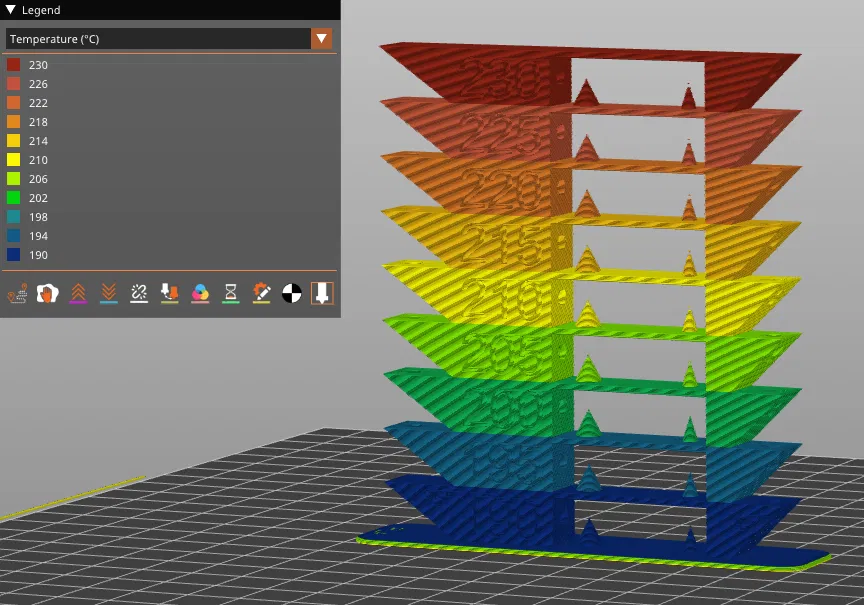
Task: Select the legend value "202"
Action: point(38,198)
